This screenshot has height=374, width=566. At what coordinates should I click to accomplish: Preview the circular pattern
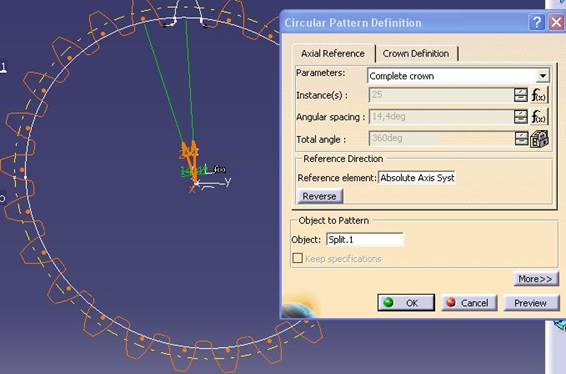click(531, 303)
